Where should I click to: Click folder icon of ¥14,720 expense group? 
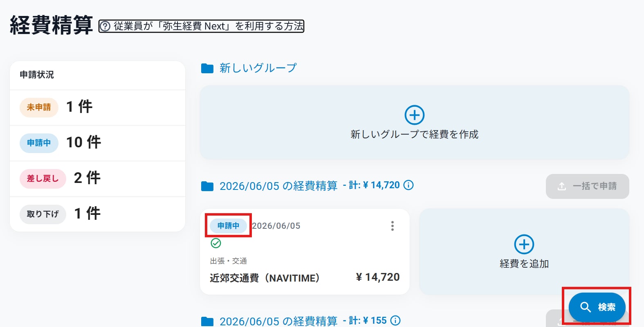pos(207,187)
